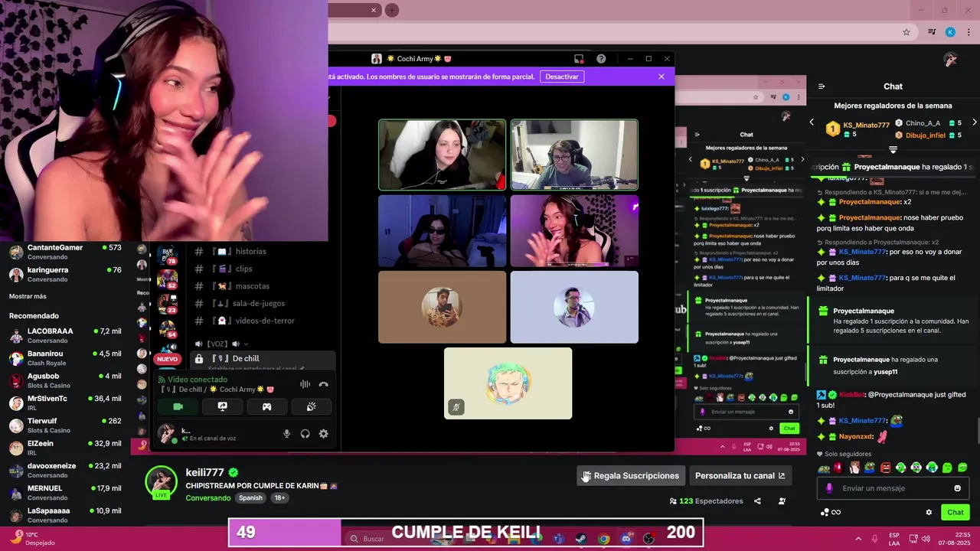Click the OBS icon in the taskbar
The height and width of the screenshot is (551, 980).
(649, 539)
